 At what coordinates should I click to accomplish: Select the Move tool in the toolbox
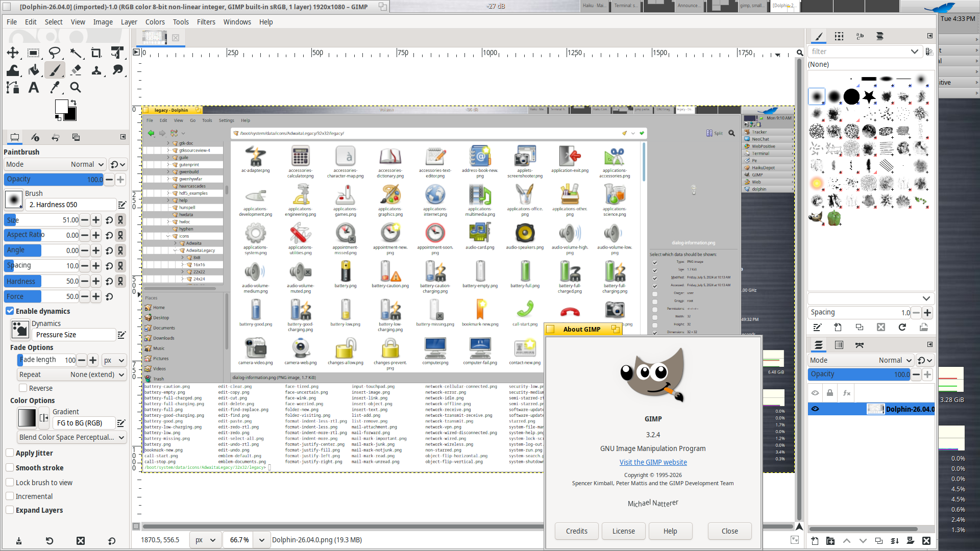[13, 53]
